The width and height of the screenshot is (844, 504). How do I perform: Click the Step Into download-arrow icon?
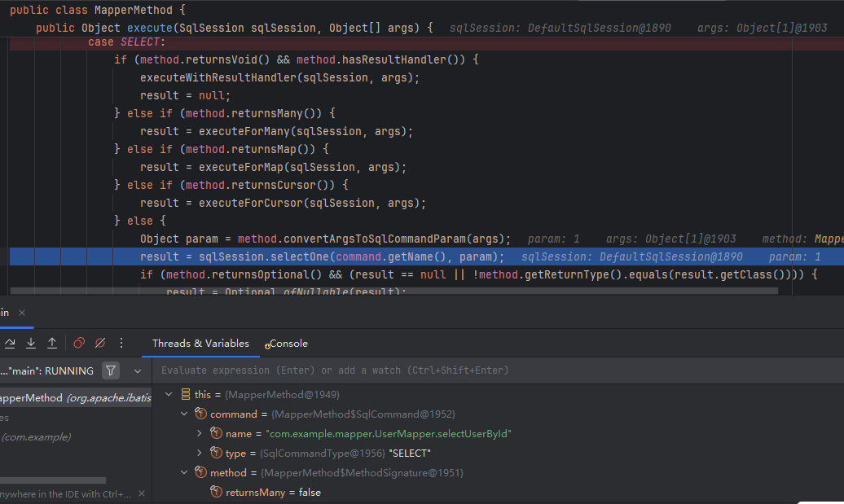pyautogui.click(x=31, y=343)
